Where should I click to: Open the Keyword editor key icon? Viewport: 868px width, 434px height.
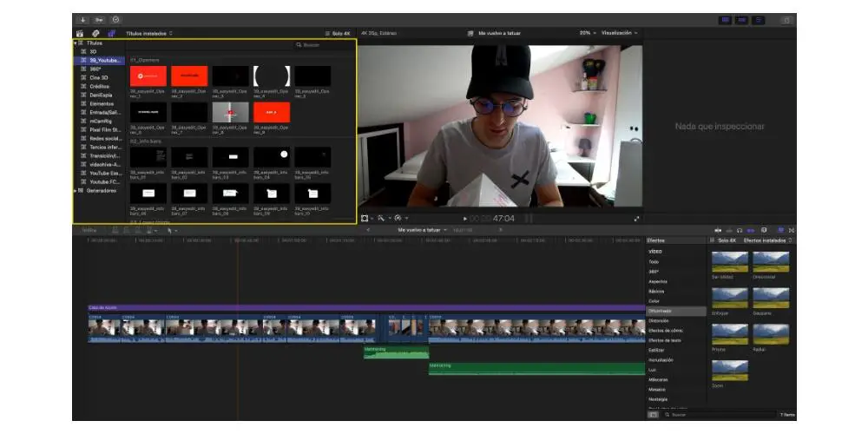[100, 19]
